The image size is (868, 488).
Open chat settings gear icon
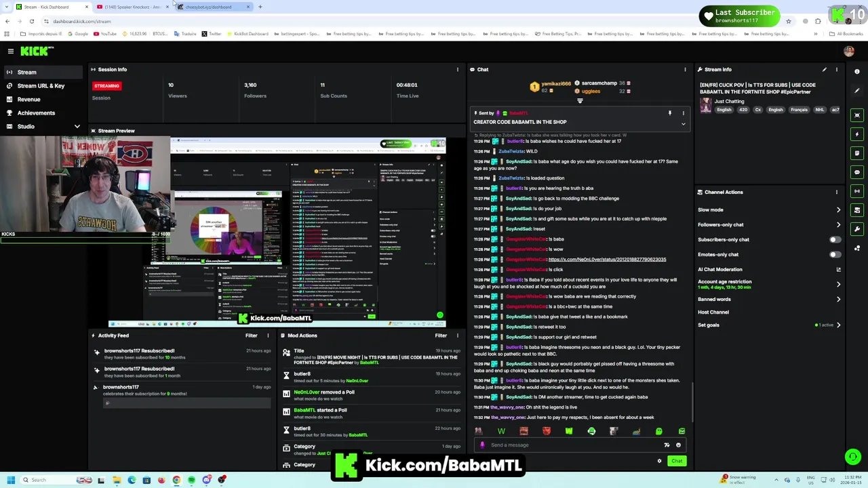pos(659,461)
